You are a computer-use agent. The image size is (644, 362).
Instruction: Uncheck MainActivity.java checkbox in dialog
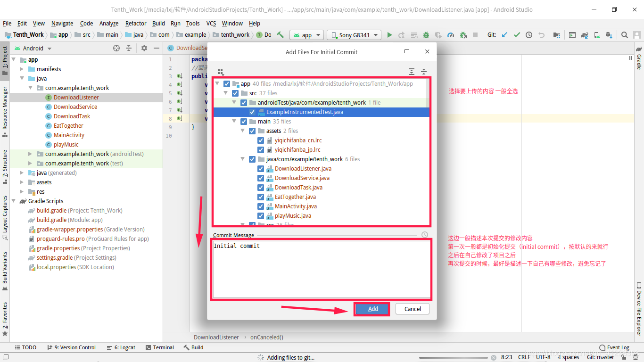click(x=261, y=206)
